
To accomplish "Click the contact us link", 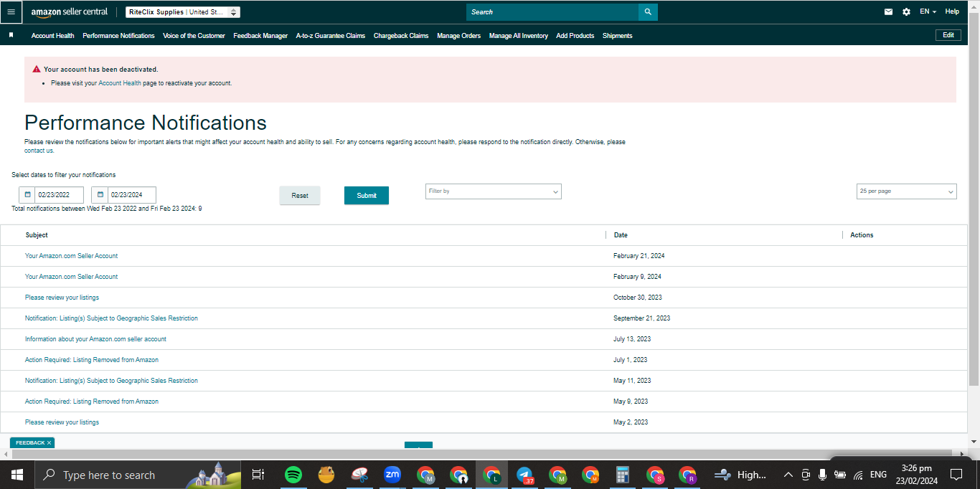I will point(39,151).
